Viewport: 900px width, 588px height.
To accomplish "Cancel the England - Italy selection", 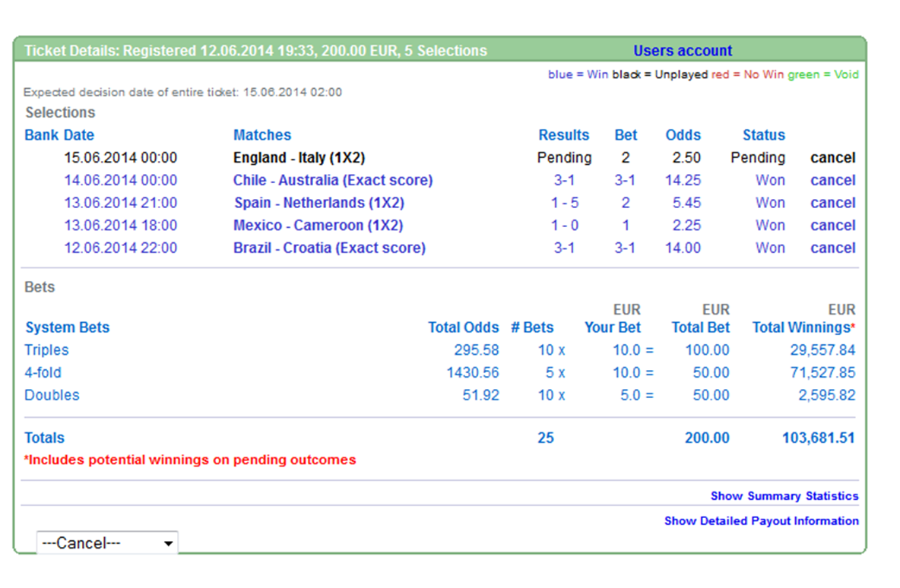I will [832, 158].
